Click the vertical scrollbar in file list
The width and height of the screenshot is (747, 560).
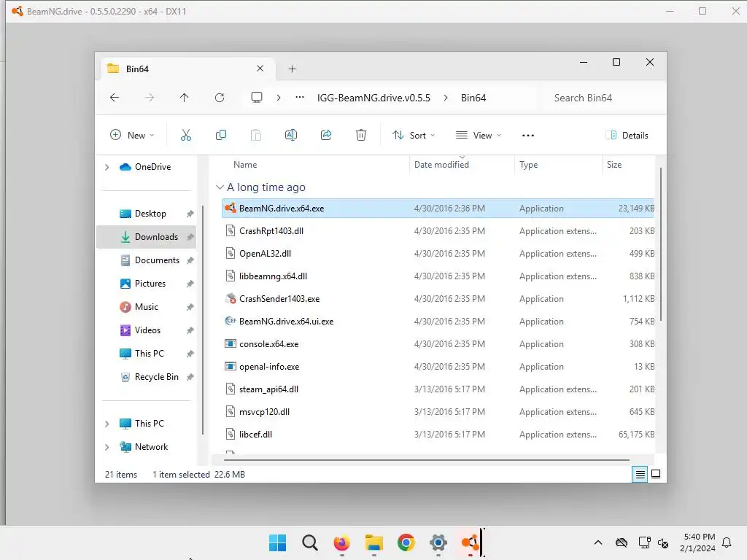[661, 244]
